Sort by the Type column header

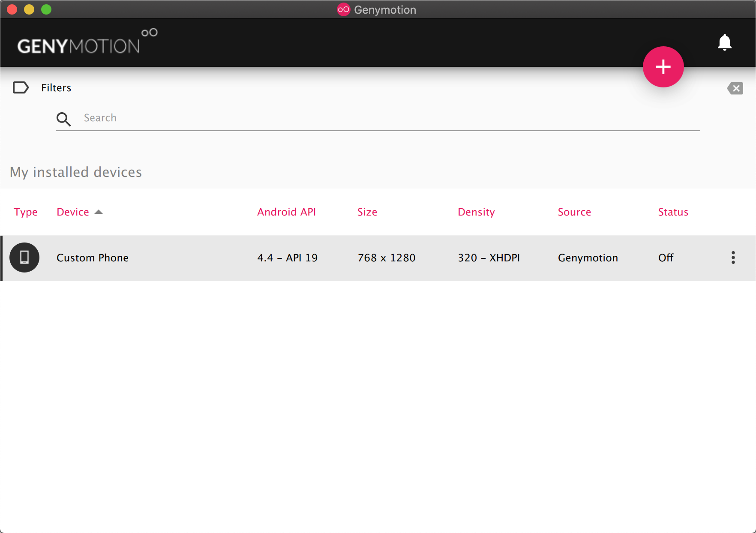(x=25, y=212)
